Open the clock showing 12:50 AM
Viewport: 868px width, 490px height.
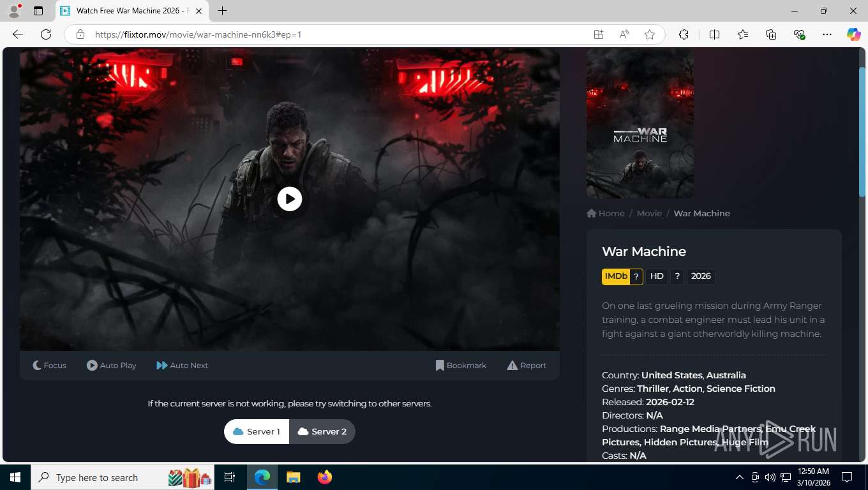(813, 477)
